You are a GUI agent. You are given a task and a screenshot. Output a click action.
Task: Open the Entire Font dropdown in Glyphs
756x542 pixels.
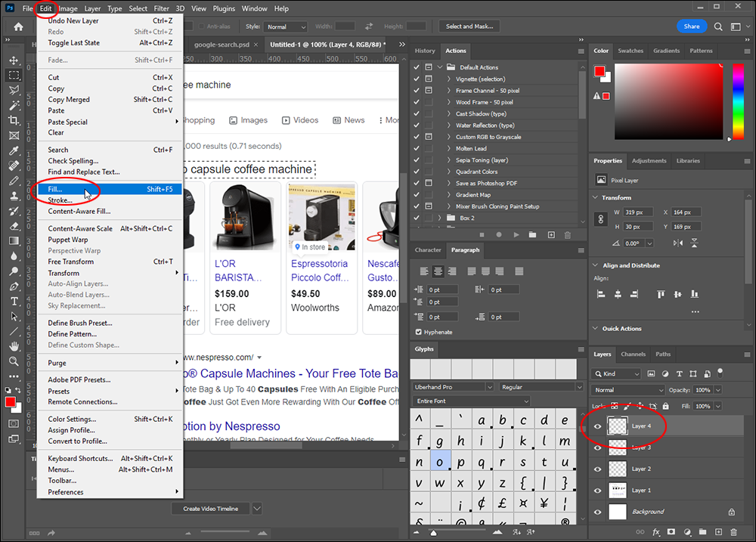click(x=471, y=401)
